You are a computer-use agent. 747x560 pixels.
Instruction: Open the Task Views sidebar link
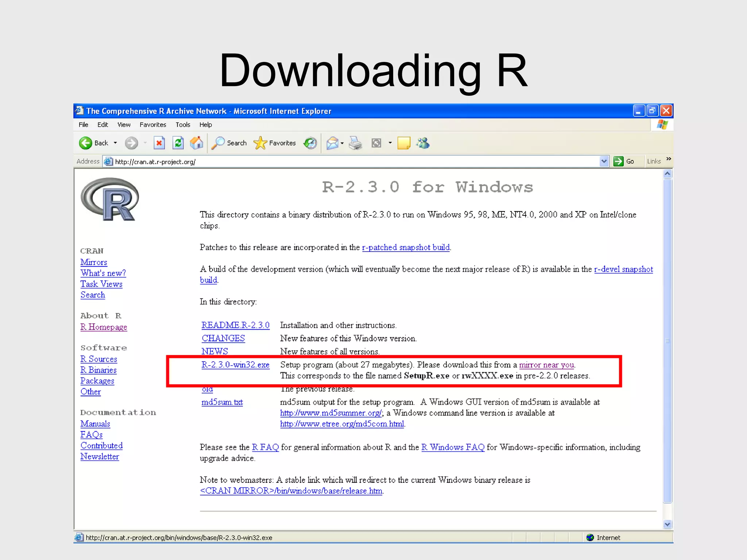101,284
